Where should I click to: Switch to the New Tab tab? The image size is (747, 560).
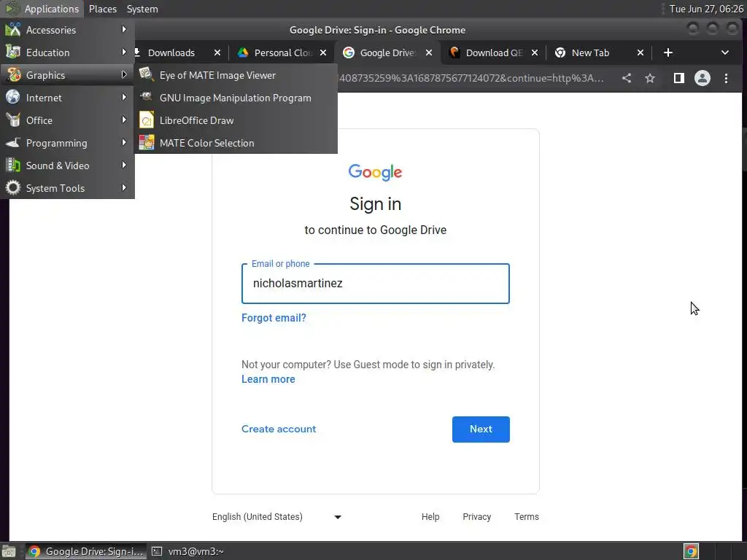pyautogui.click(x=591, y=52)
